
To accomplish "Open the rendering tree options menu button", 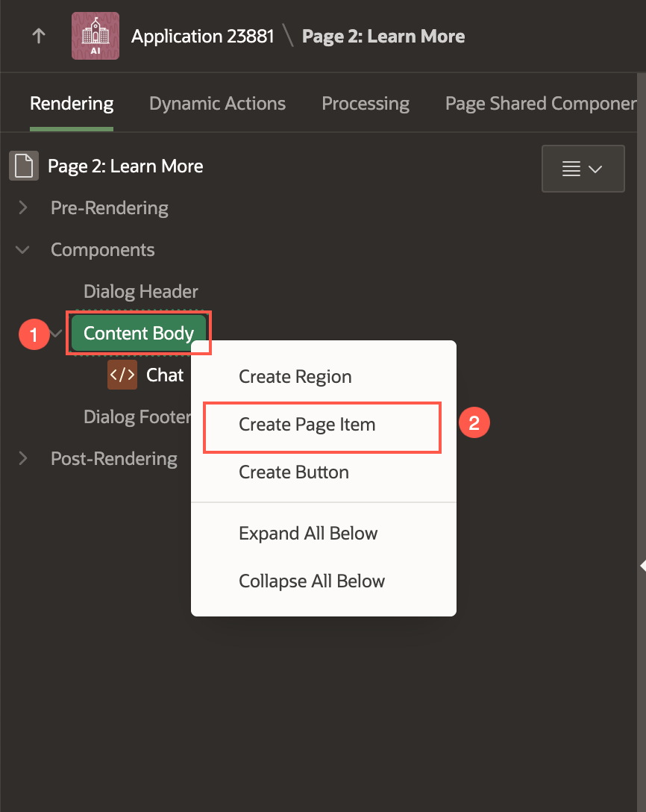I will (x=583, y=169).
